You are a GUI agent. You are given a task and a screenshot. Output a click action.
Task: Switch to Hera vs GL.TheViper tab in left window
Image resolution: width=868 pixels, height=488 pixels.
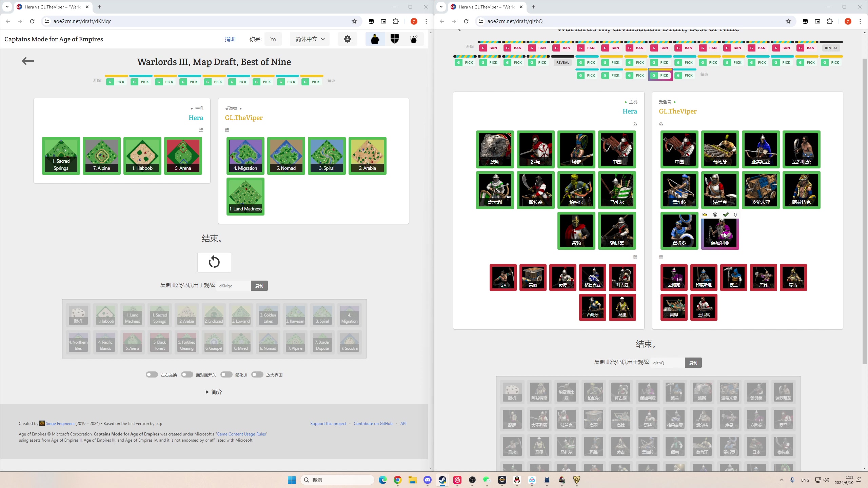[53, 7]
